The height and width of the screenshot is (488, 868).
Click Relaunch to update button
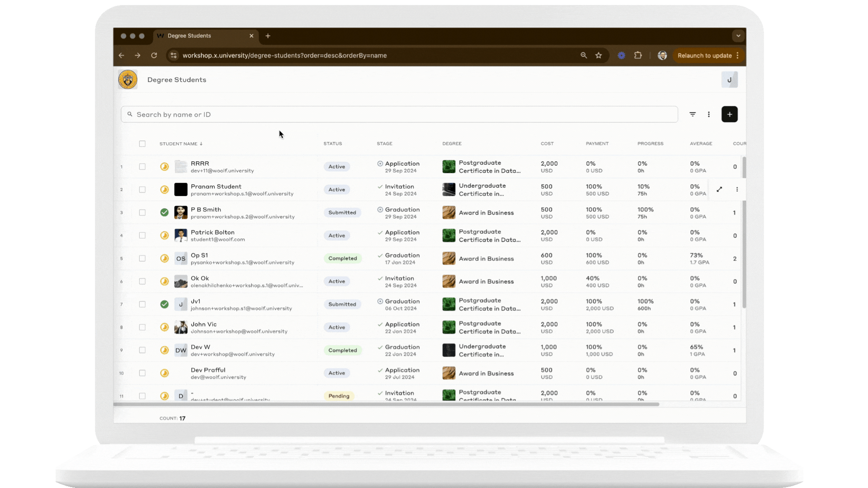coord(704,55)
